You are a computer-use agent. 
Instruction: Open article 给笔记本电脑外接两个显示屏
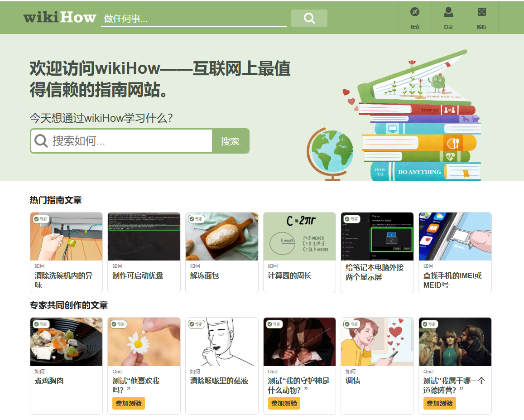click(375, 272)
